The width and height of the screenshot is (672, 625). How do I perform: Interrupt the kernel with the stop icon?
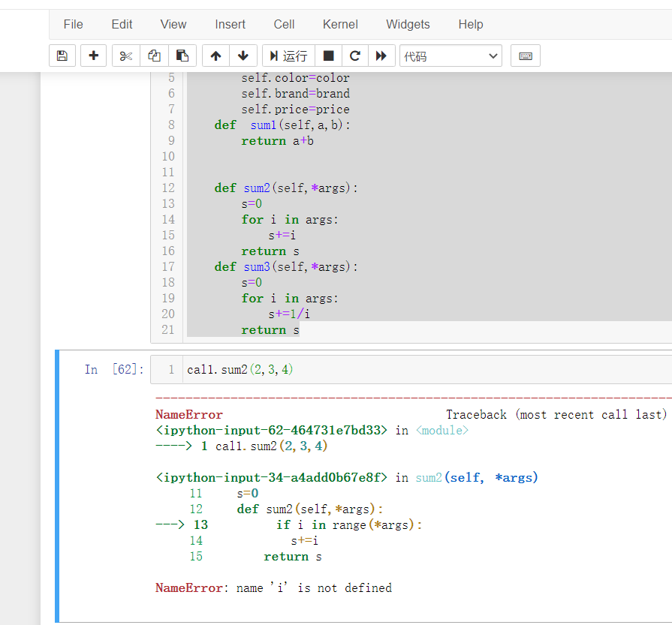(328, 56)
